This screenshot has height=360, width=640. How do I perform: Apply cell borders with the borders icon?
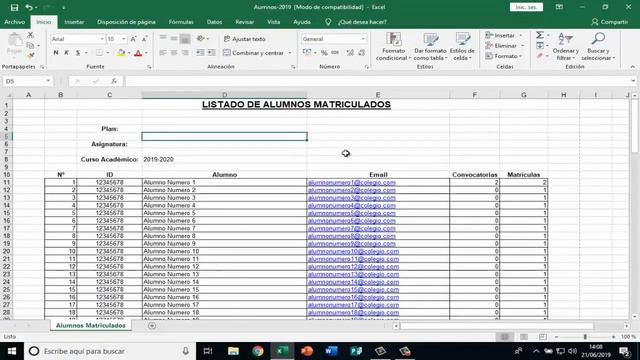pos(99,53)
